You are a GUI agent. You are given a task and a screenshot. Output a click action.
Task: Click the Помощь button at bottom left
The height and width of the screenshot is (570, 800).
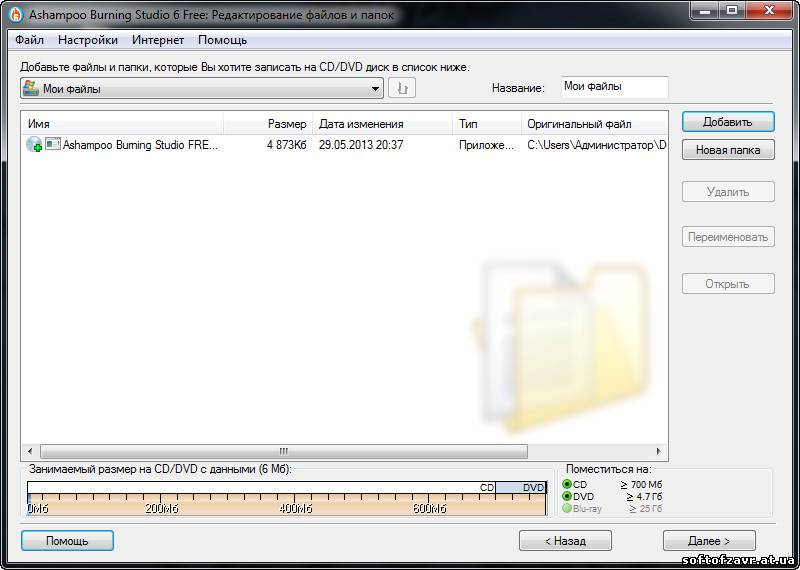click(x=67, y=540)
